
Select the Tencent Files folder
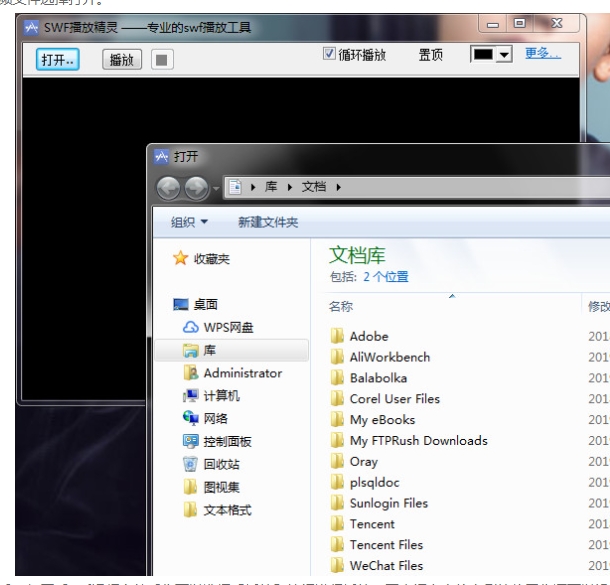pos(386,545)
